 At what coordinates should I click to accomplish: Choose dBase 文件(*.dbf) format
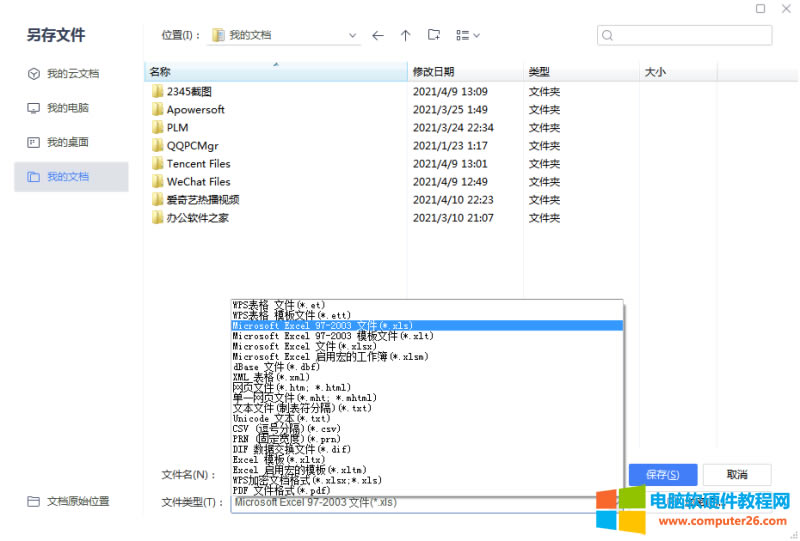[427, 367]
